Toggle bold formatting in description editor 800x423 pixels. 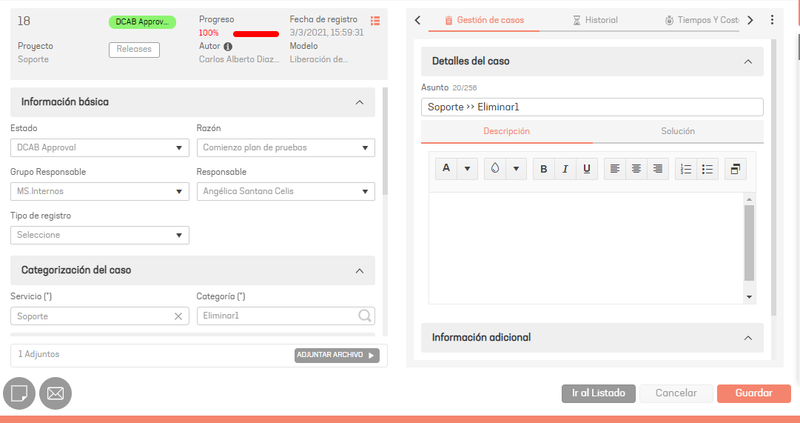tap(544, 169)
